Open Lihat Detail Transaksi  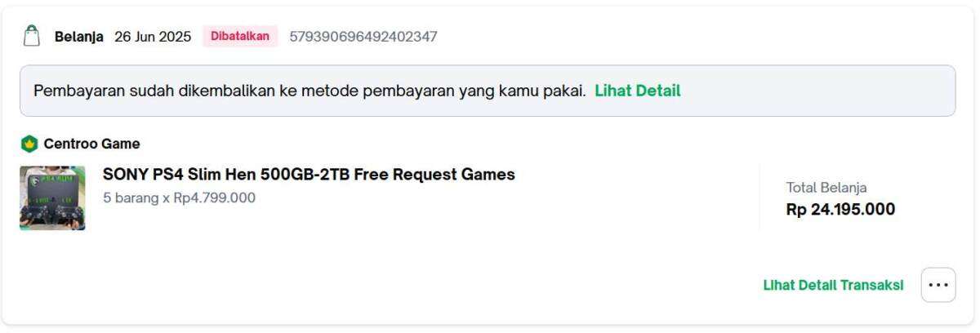[x=833, y=285]
